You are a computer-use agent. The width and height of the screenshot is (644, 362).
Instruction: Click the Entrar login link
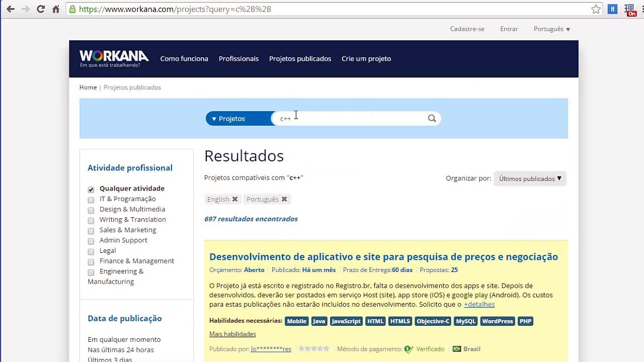point(509,29)
